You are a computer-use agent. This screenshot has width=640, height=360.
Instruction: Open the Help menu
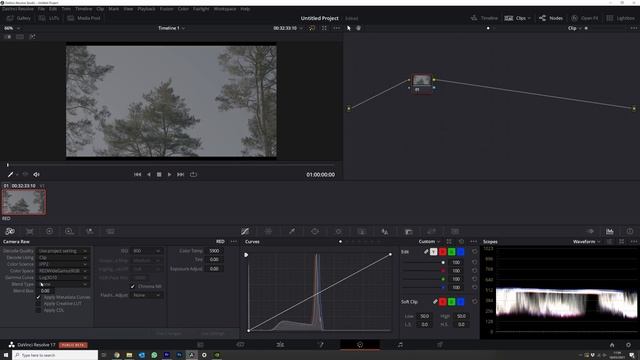pyautogui.click(x=245, y=9)
